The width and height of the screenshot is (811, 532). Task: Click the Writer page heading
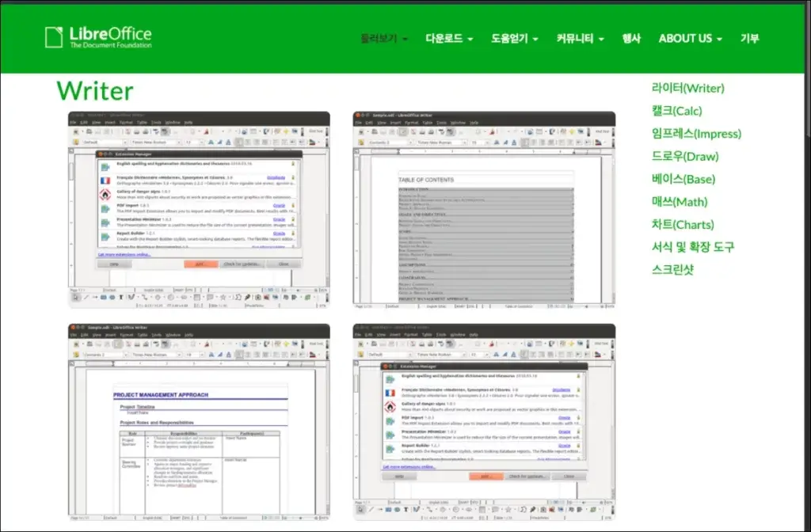[x=95, y=91]
